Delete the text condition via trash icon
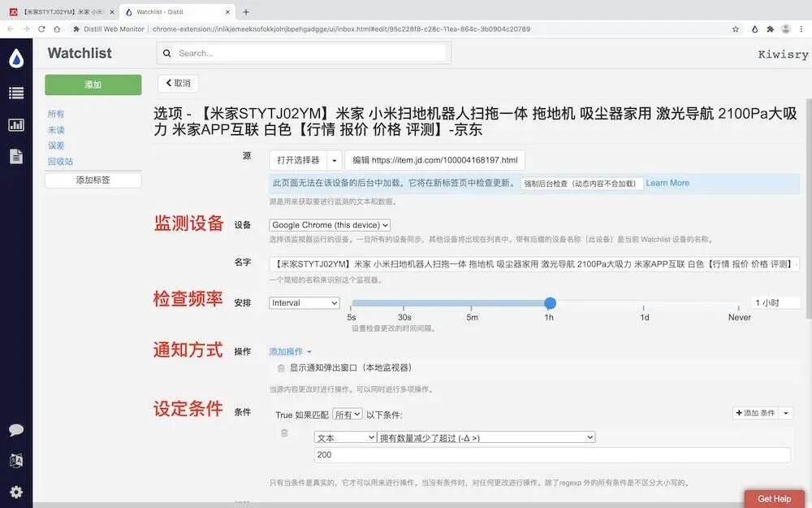The height and width of the screenshot is (508, 812). coord(284,433)
